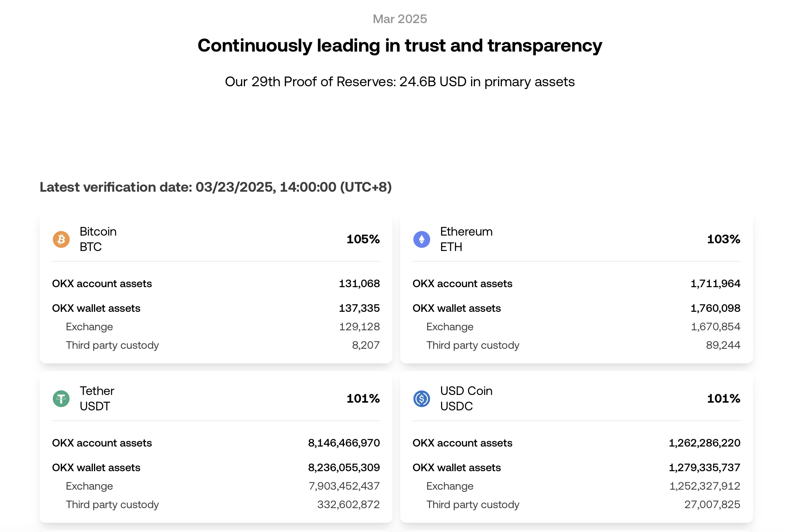The width and height of the screenshot is (785, 532).
Task: Click the Bitcoin BTC card title
Action: [x=98, y=239]
